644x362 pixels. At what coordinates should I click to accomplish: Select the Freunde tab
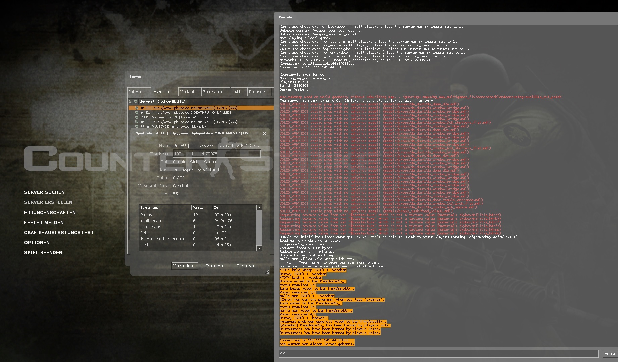[x=259, y=92]
